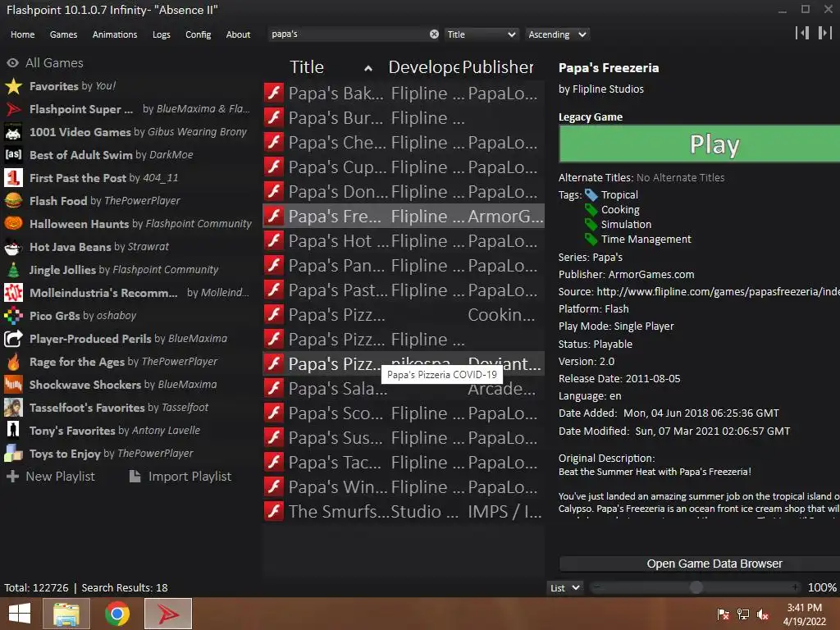Image resolution: width=840 pixels, height=630 pixels.
Task: Select the Papa's Wingeria row
Action: coord(404,487)
